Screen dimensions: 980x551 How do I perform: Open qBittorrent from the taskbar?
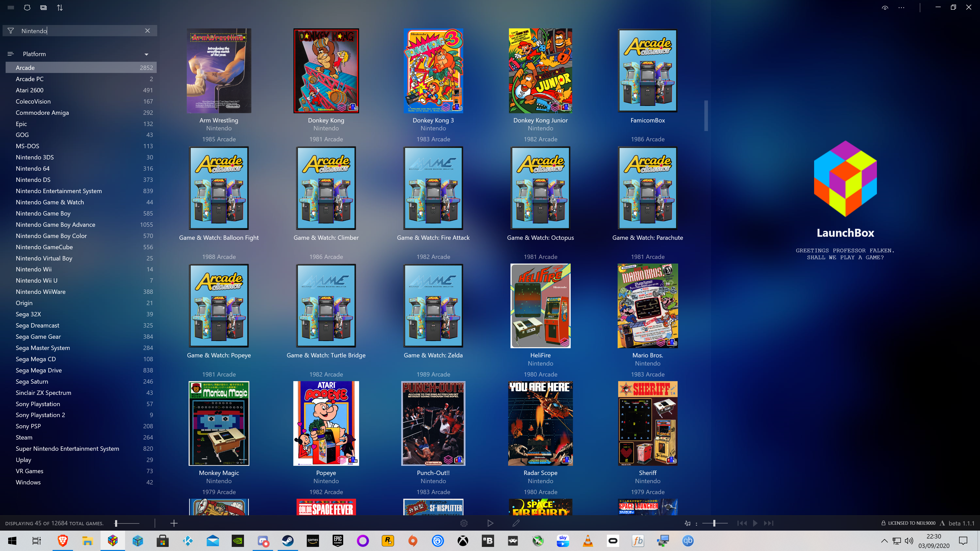[688, 541]
